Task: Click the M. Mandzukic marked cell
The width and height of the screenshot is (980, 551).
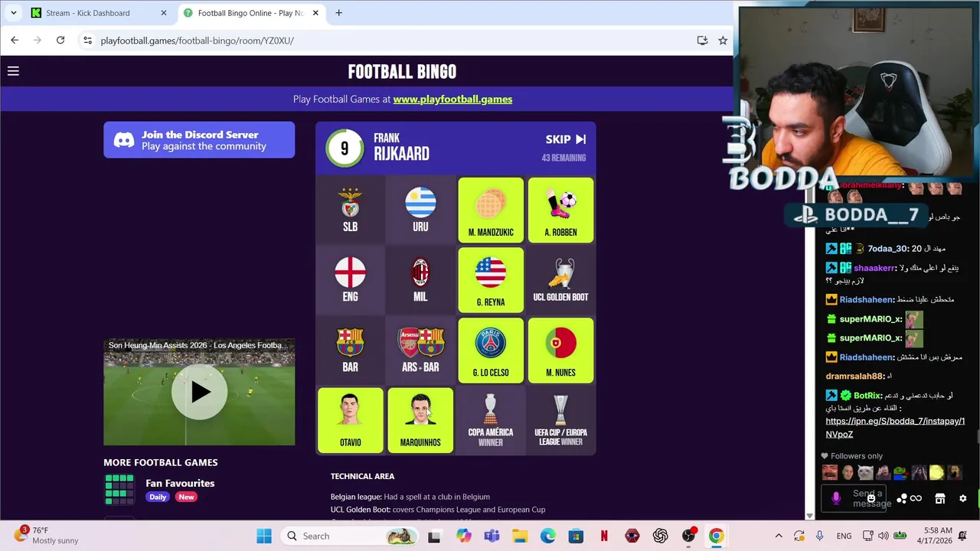Action: (491, 210)
